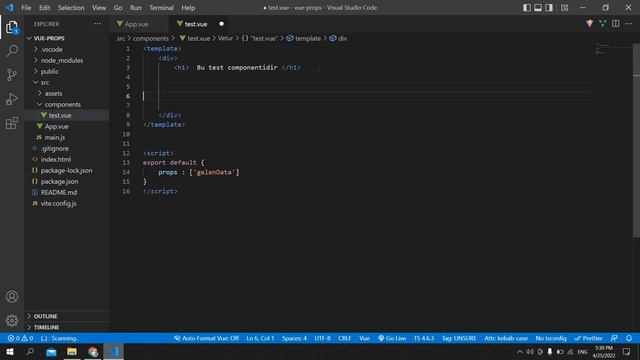The image size is (640, 360).
Task: Open the Mail app in taskbar
Action: 51,352
